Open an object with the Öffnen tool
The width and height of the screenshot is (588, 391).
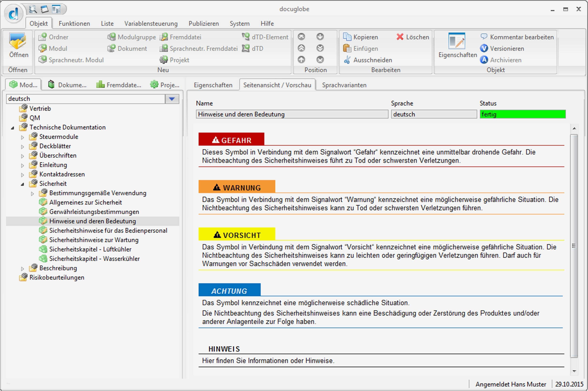(18, 47)
